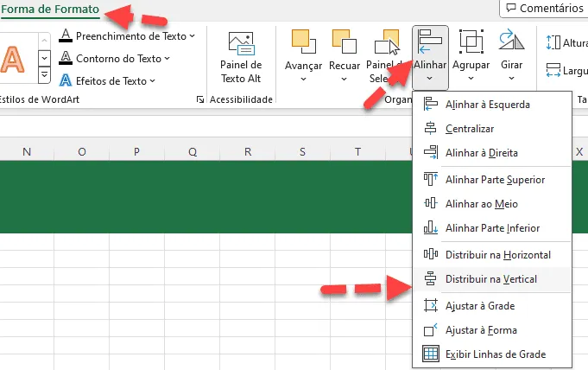Choose Centralizar from the align menu
The image size is (588, 370).
[492, 129]
